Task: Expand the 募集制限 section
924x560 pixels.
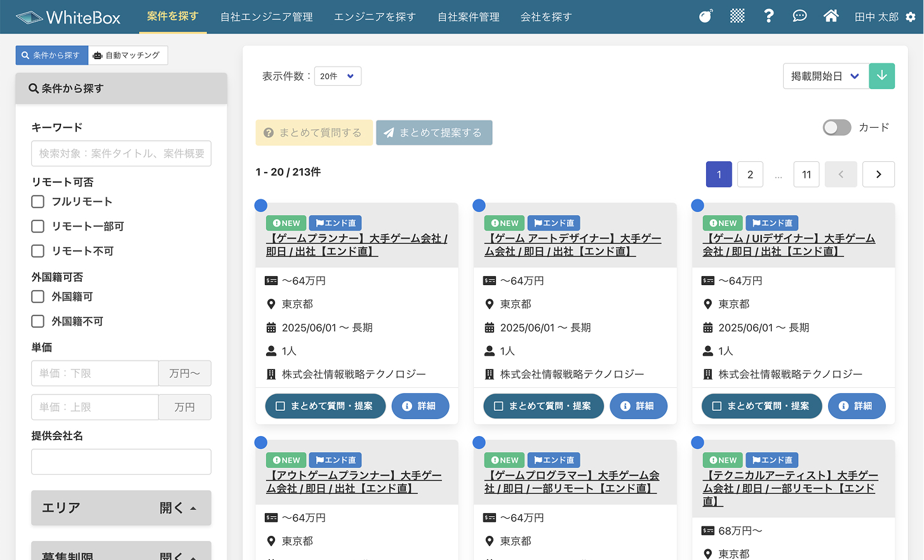Action: tap(121, 551)
